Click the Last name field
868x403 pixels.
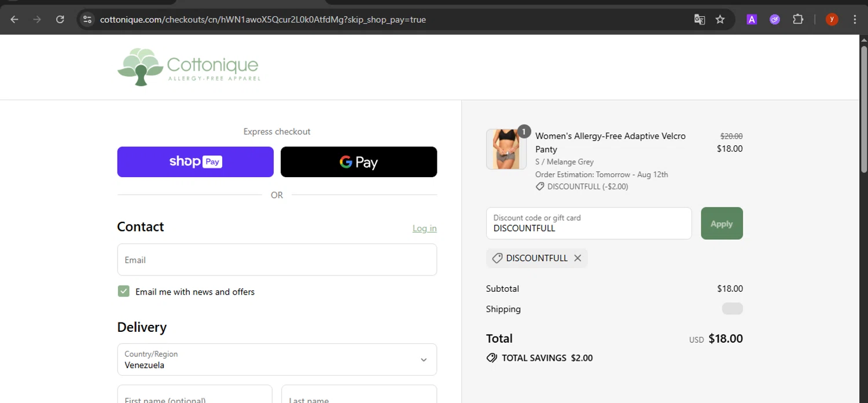click(x=359, y=394)
